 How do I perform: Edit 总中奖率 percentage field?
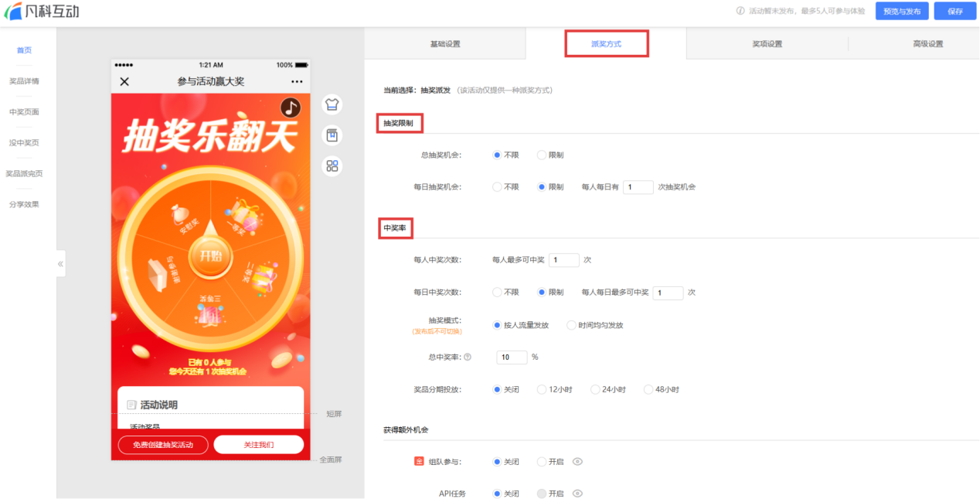512,357
